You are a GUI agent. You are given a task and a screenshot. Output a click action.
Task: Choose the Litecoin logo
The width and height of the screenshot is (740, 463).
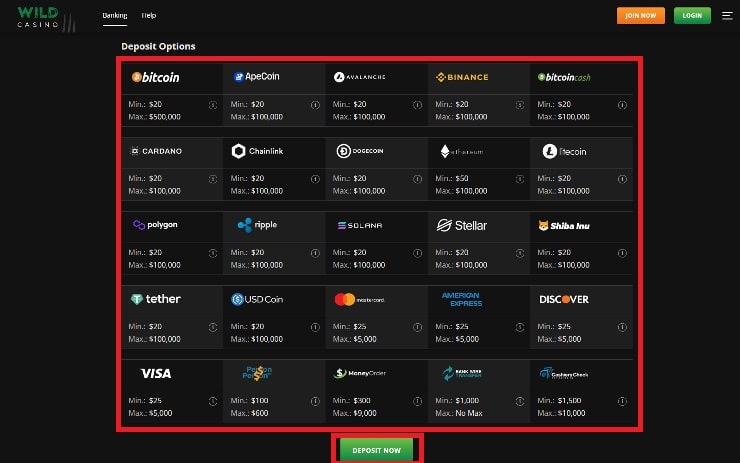pyautogui.click(x=564, y=152)
